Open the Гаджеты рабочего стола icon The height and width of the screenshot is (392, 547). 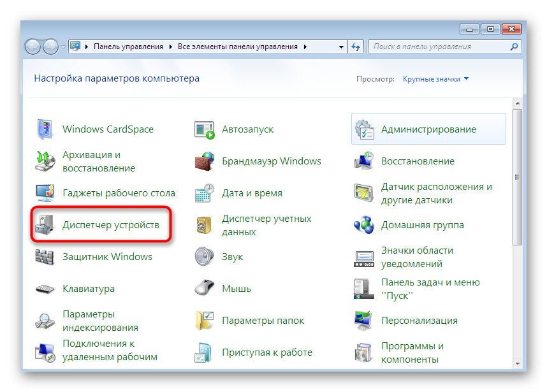[45, 193]
